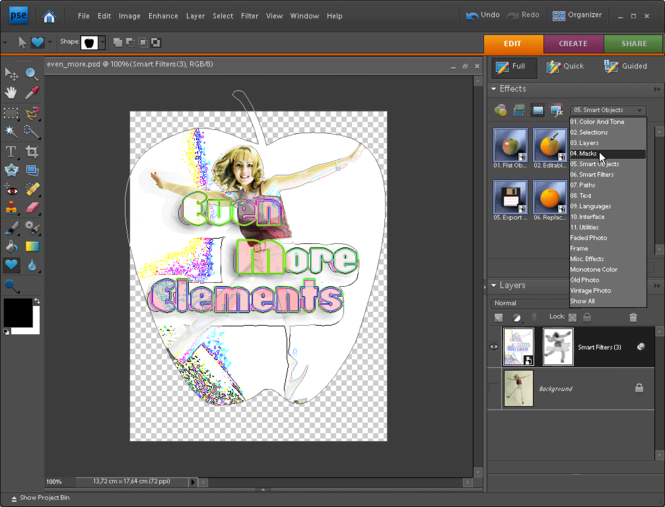
Task: Click the Undo button
Action: 482,16
